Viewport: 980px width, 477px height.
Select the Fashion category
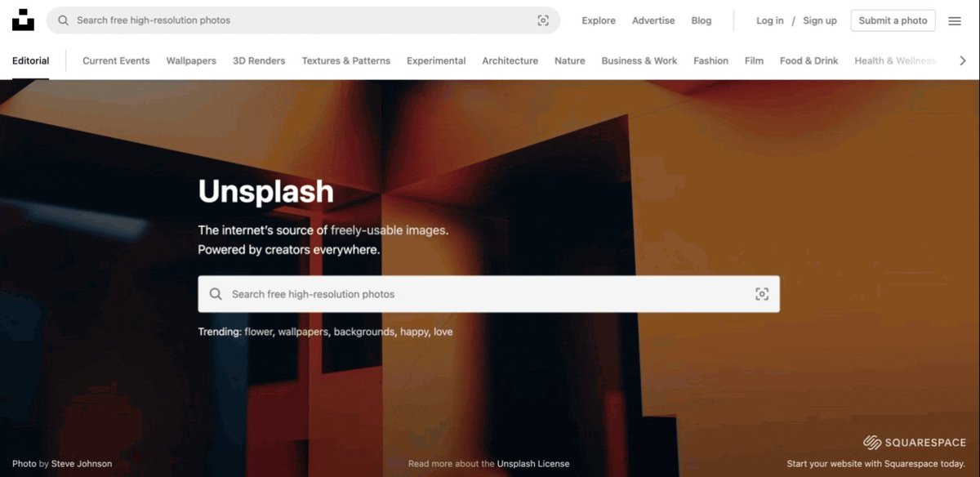pos(710,60)
